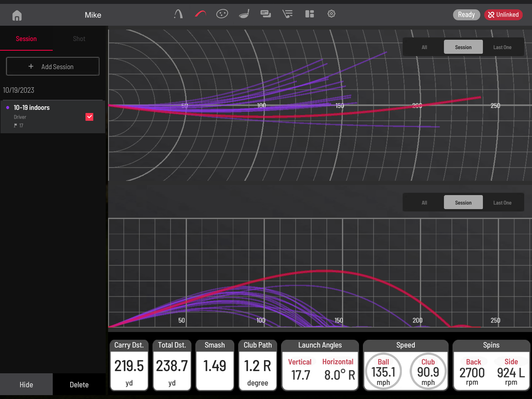Click the player name Mike
The image size is (532, 399).
point(93,15)
